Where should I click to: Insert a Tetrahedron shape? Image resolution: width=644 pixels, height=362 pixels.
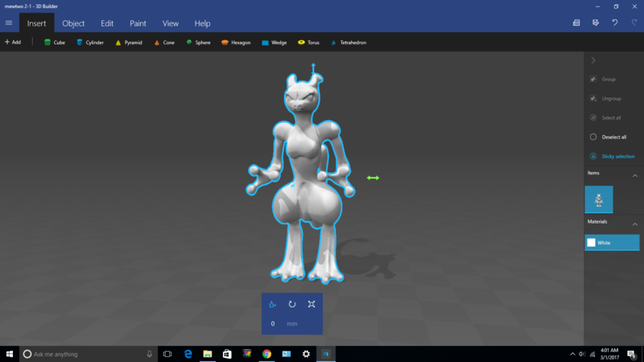click(349, 43)
